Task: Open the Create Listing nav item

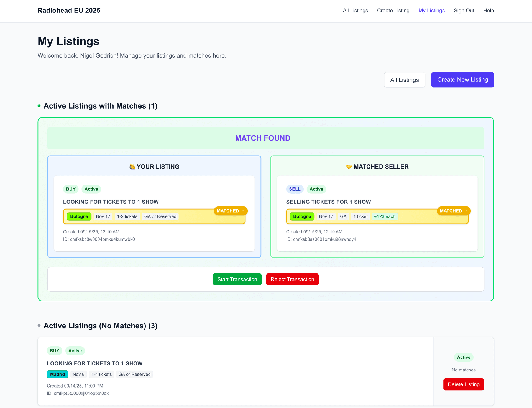Action: coord(393,11)
